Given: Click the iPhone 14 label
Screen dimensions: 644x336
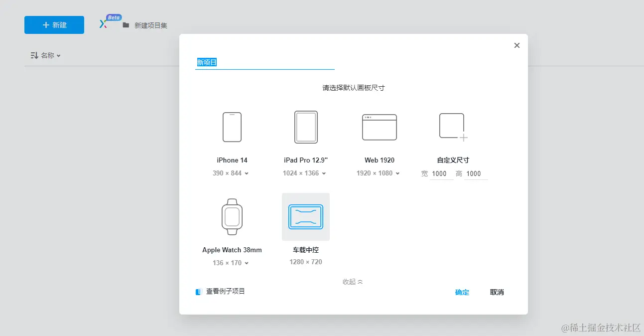Looking at the screenshot, I should (232, 161).
